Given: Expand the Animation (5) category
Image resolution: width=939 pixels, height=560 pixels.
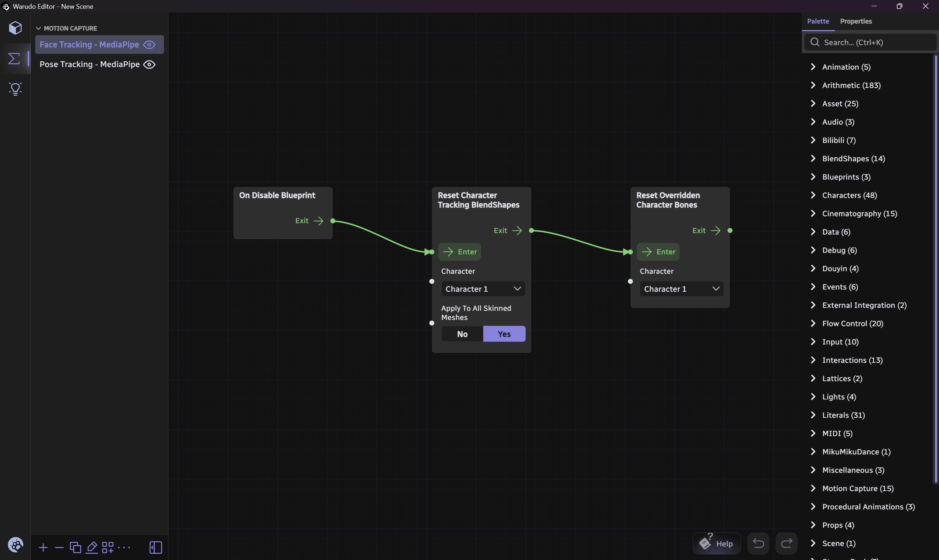Looking at the screenshot, I should [846, 67].
